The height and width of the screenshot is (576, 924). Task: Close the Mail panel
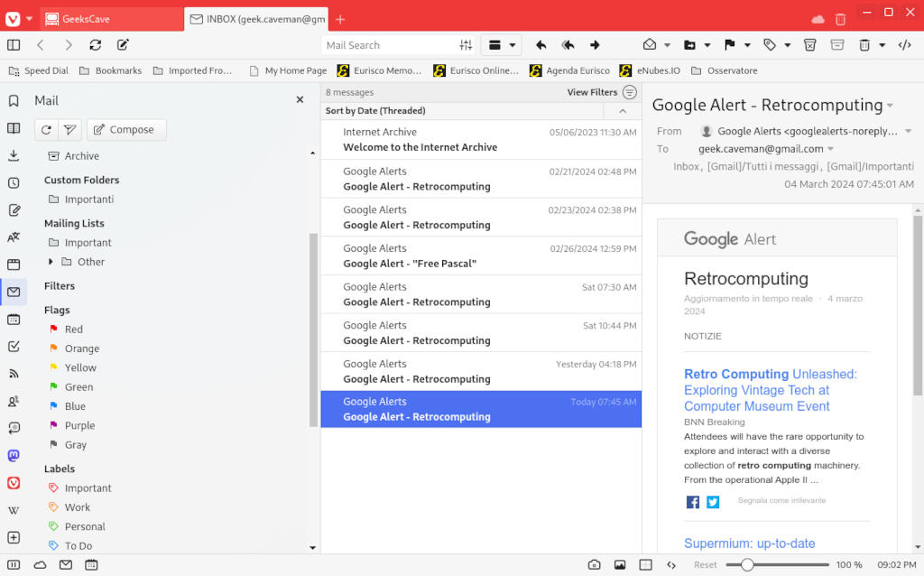coord(300,99)
